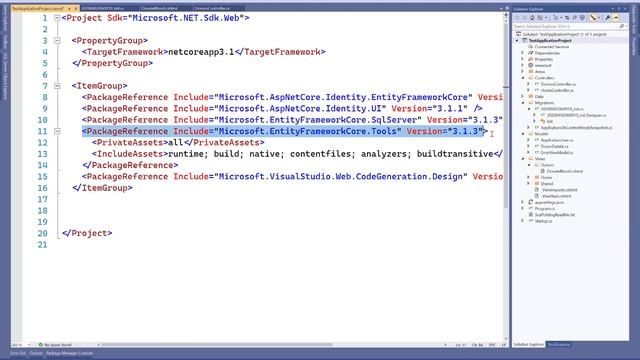Open the Package Manager Console tab
The width and height of the screenshot is (640, 360).
(x=69, y=353)
